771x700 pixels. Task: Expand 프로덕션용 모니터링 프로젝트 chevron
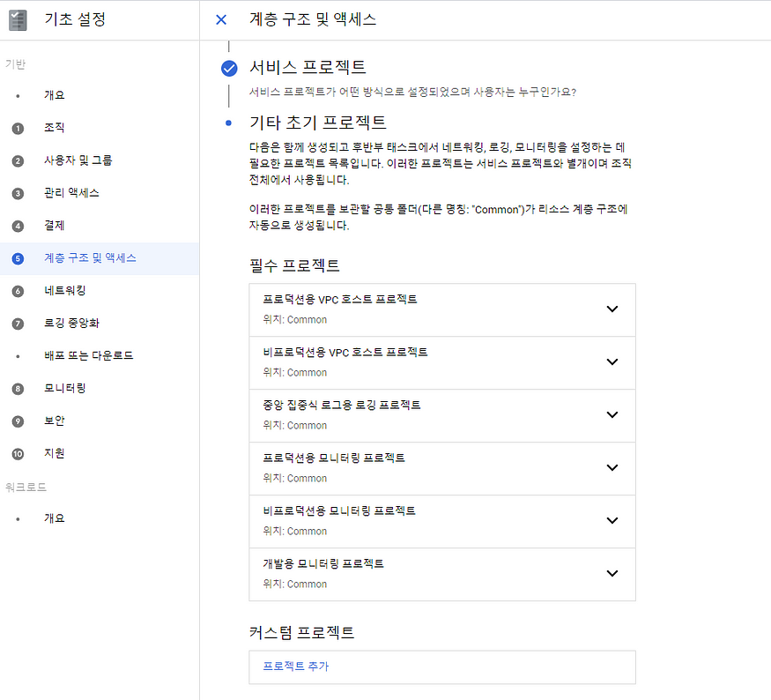(x=612, y=467)
